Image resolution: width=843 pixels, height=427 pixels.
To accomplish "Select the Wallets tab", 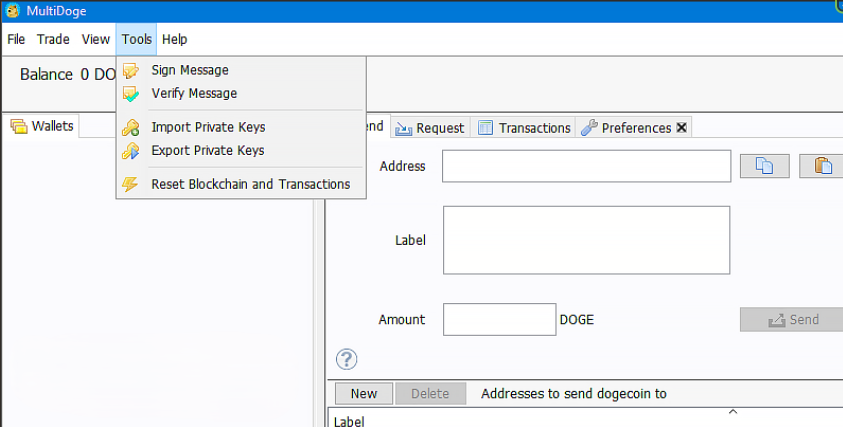I will 43,126.
